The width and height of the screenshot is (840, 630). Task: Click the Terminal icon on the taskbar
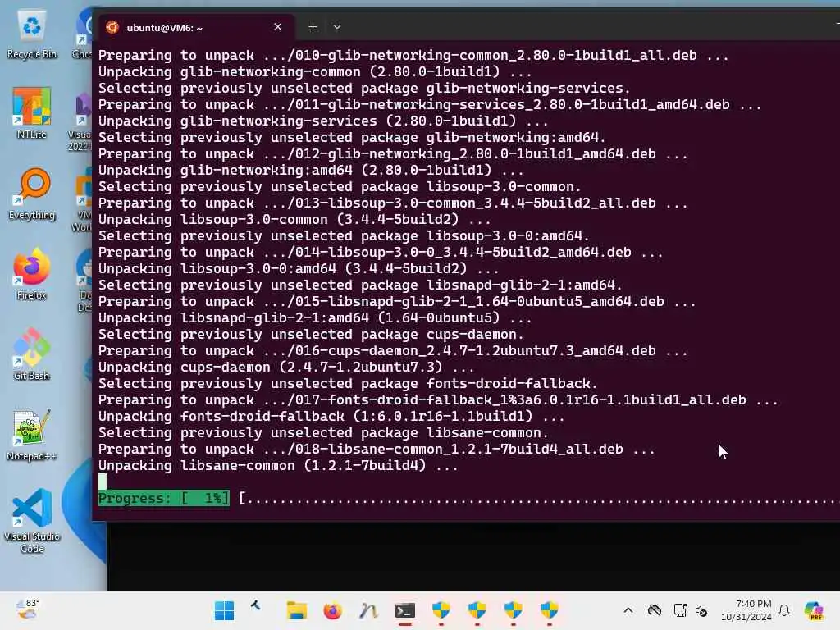(405, 610)
